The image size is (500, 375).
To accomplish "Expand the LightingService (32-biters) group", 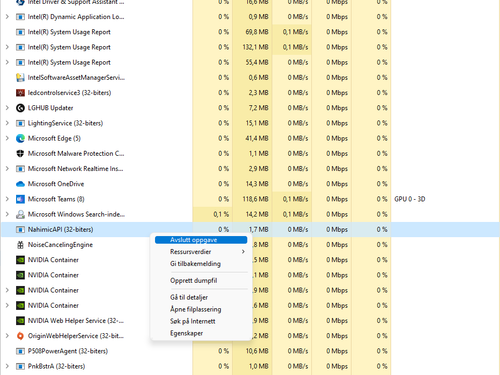I will 7,123.
